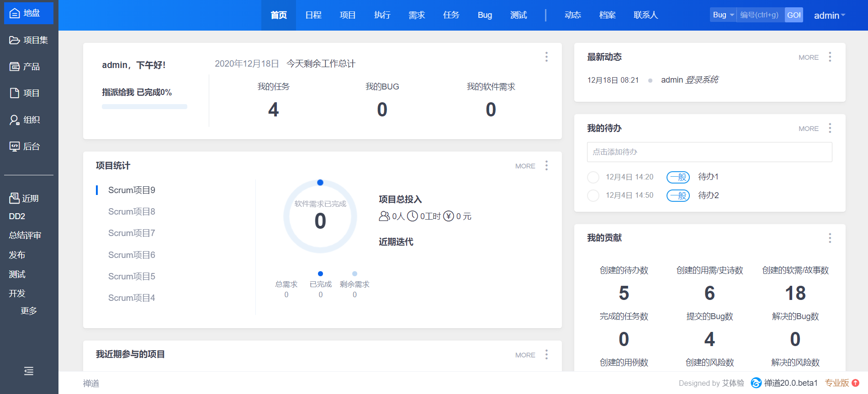Click the 编号(ctrl+g) search input
The image size is (868, 394).
(x=761, y=15)
